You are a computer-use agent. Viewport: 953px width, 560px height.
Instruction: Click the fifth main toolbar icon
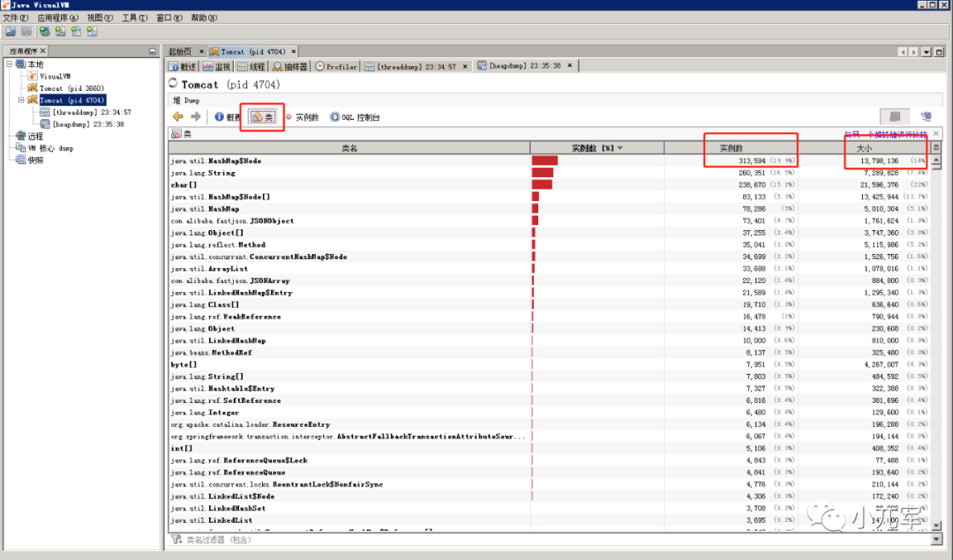point(76,31)
